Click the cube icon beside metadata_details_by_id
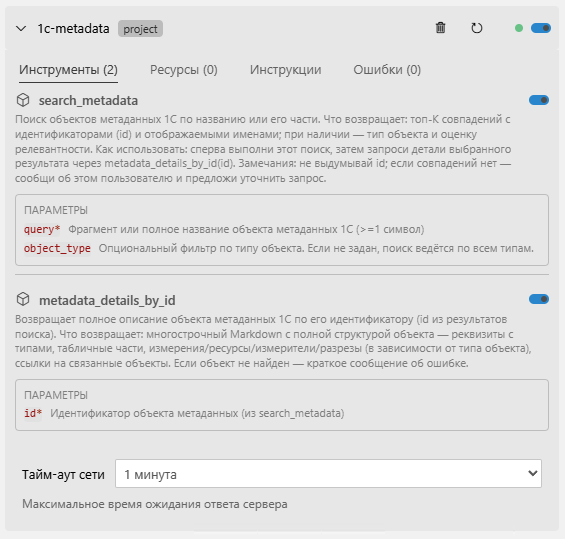This screenshot has height=539, width=565. (x=23, y=299)
